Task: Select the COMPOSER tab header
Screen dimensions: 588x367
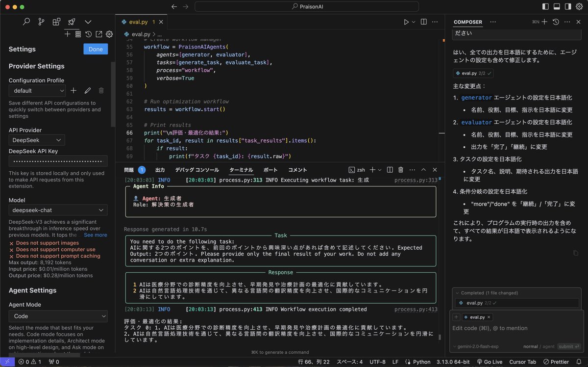Action: click(468, 22)
